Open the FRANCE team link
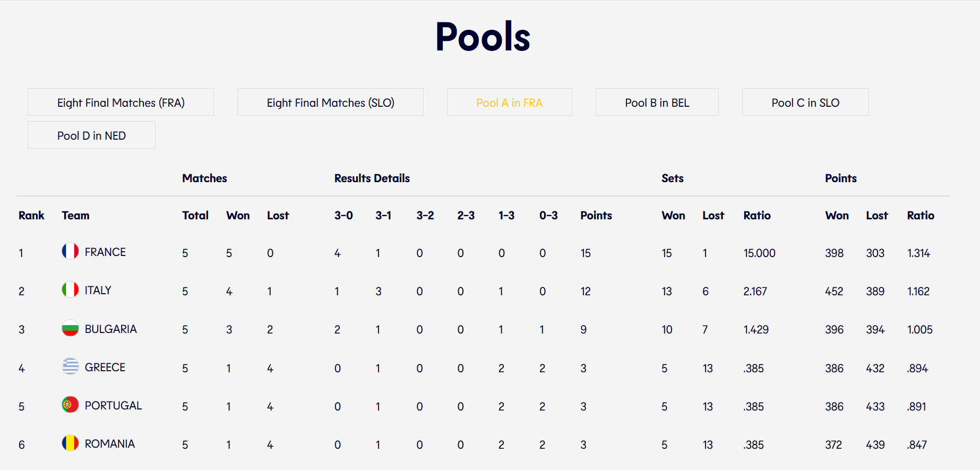 105,252
